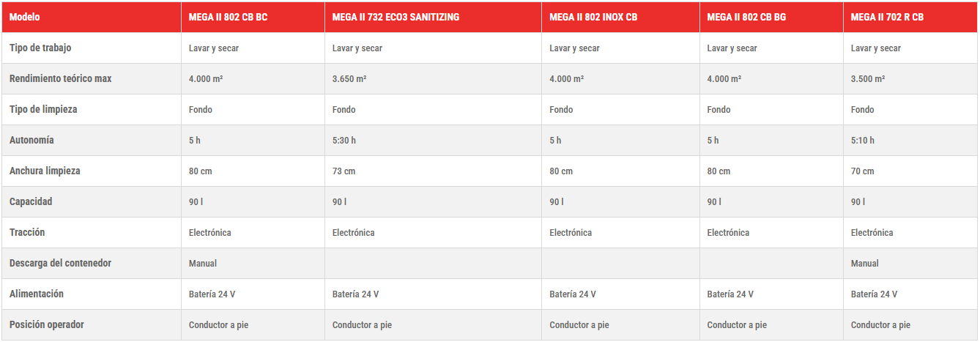Select Manual under MEGA II 802 CB BC
The image size is (980, 342).
[x=203, y=263]
